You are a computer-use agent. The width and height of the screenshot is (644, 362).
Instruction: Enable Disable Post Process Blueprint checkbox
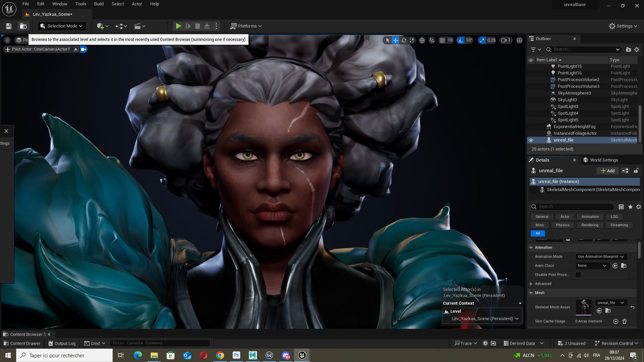click(x=578, y=275)
